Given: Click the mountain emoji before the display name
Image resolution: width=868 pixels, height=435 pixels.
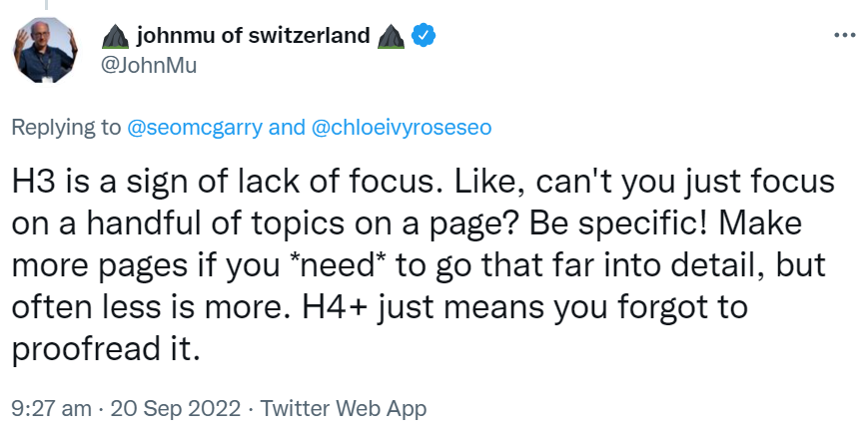Looking at the screenshot, I should pos(115,37).
